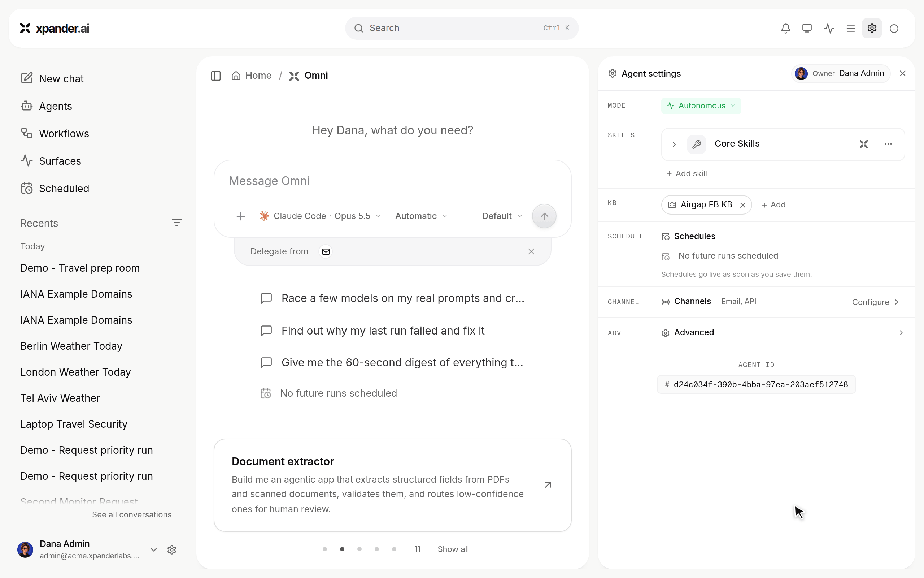Click the Search field
The image size is (924, 578).
(x=462, y=28)
